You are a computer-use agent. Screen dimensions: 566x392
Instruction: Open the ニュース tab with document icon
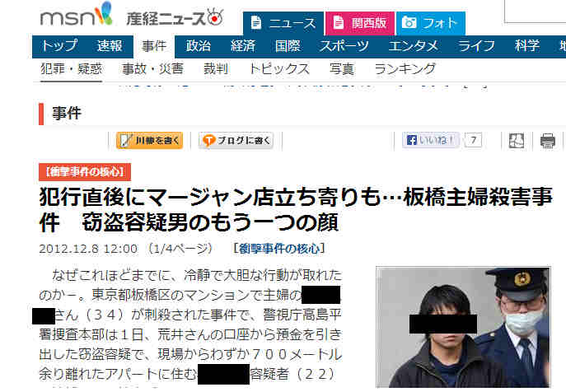pyautogui.click(x=283, y=23)
